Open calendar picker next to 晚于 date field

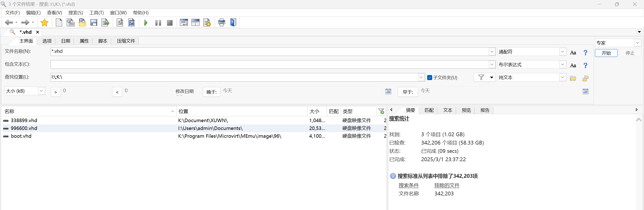tap(388, 91)
